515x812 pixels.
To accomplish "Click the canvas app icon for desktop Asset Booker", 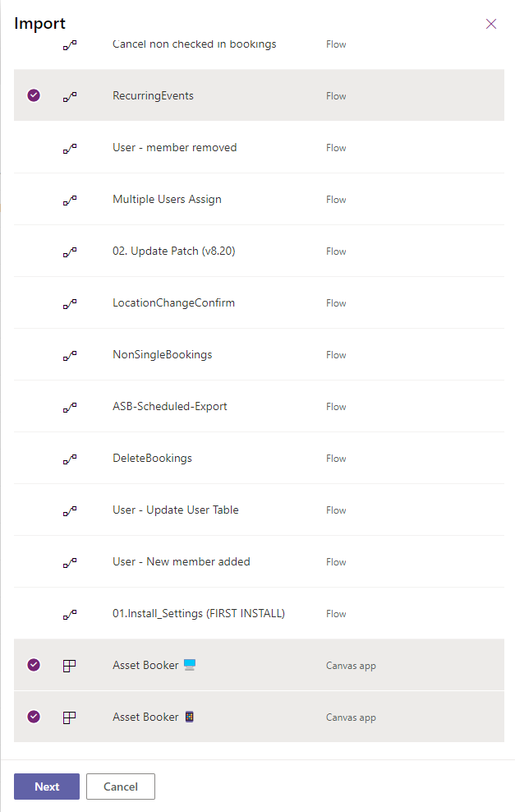I will click(x=70, y=666).
